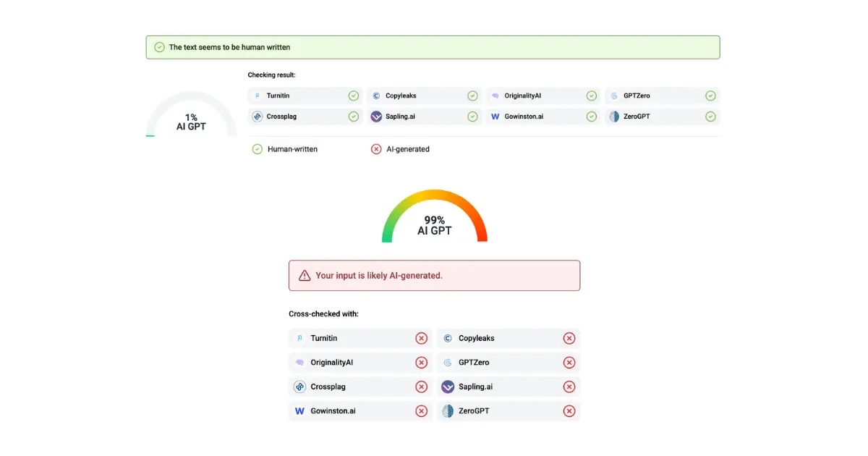This screenshot has width=868, height=456.
Task: Click the 99% AI GPT colored gauge
Action: (x=435, y=216)
